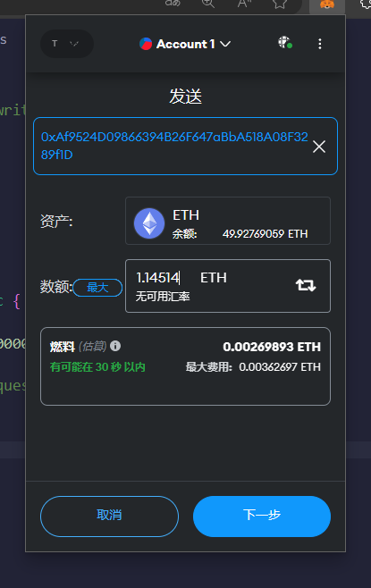Screen dimensions: 371x588
Task: Click the 取消 cancel button
Action: (x=109, y=516)
